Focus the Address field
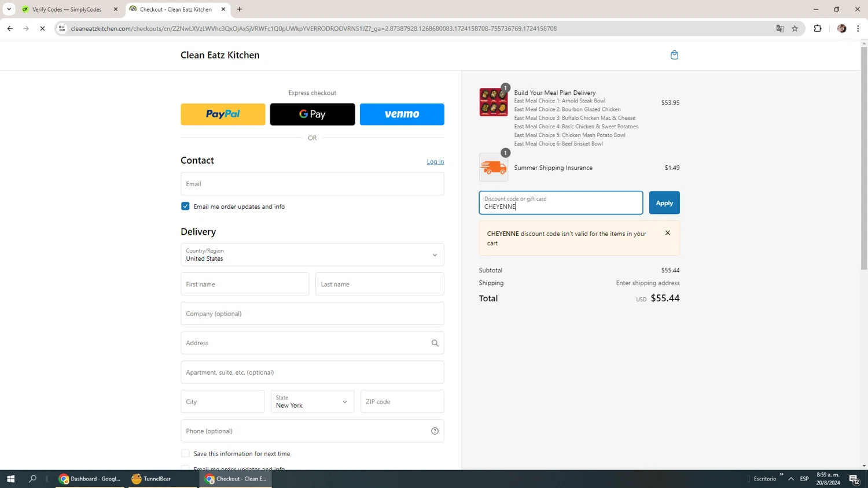Screen dimensions: 868x488 pyautogui.click(x=312, y=343)
